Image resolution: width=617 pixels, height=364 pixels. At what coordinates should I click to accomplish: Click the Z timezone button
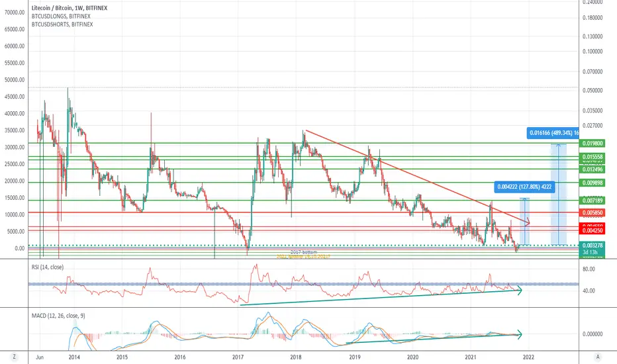click(14, 357)
